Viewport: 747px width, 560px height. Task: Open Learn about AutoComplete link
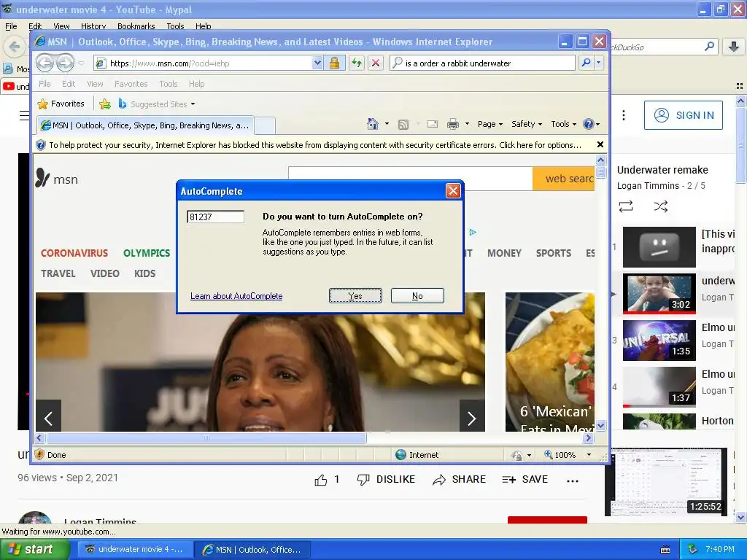[x=236, y=296]
